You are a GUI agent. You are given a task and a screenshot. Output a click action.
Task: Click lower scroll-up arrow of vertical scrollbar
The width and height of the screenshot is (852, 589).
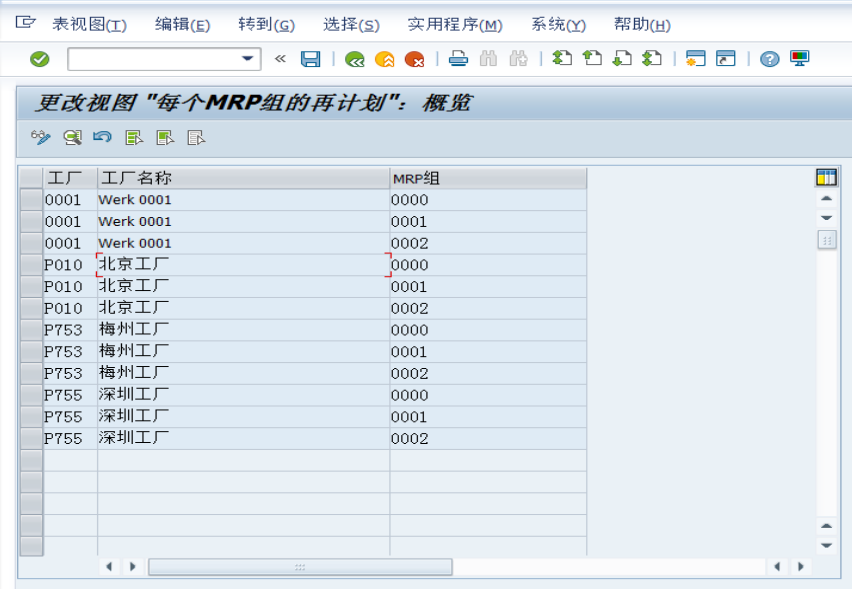826,525
